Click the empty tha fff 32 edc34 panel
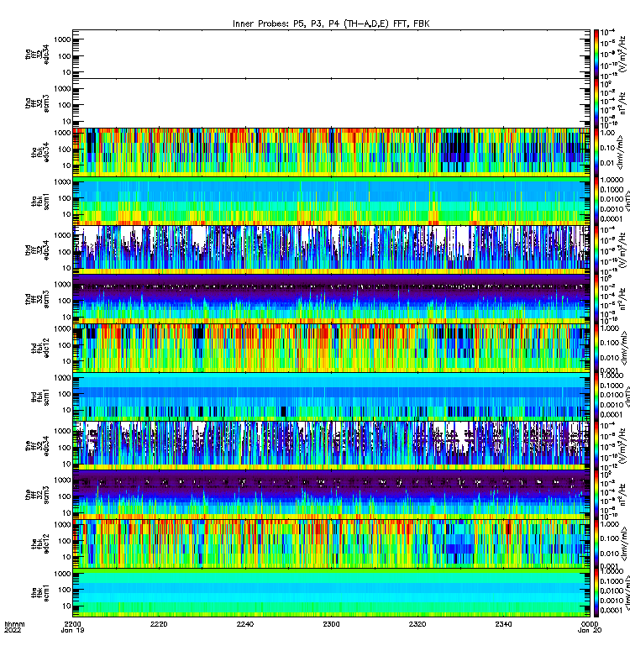Image resolution: width=630 pixels, height=672 pixels. [x=331, y=54]
